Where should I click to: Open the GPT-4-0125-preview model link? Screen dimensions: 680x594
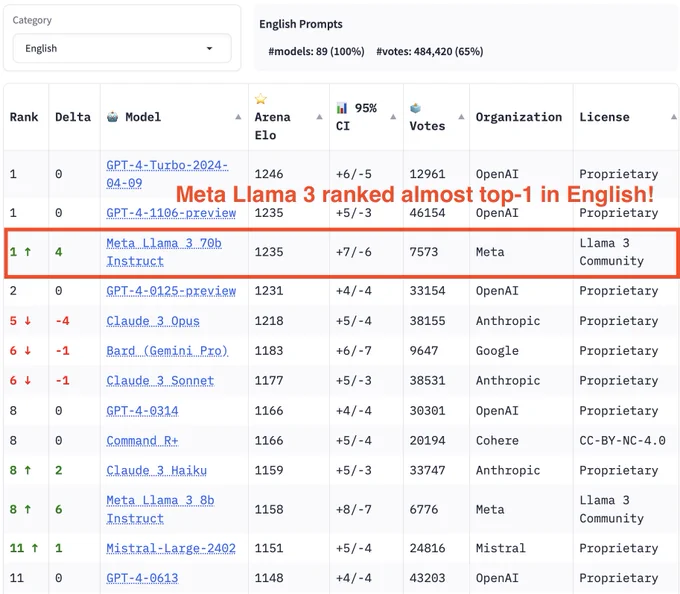click(171, 290)
